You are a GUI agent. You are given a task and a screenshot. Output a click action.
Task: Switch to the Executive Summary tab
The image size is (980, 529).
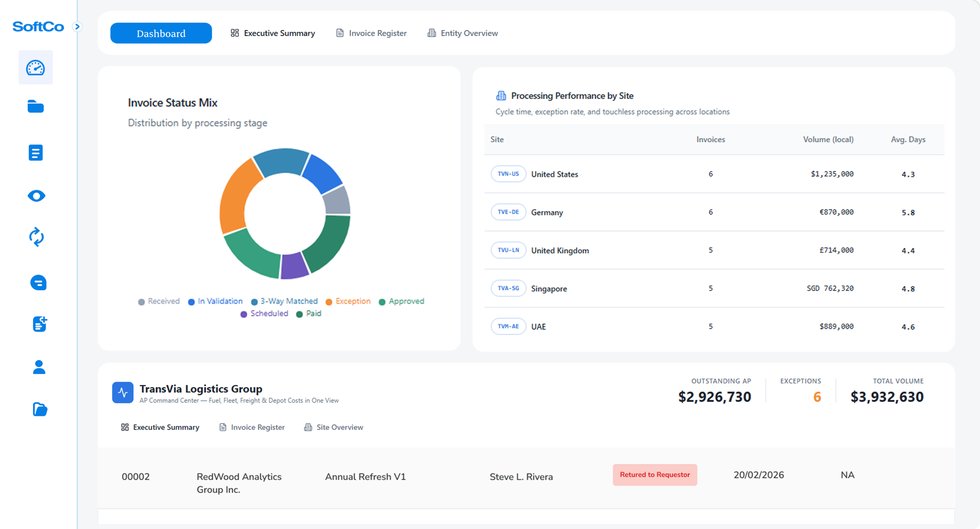pyautogui.click(x=273, y=33)
